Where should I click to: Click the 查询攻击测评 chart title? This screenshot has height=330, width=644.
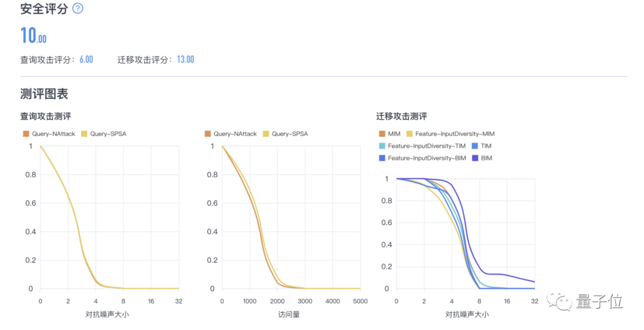point(45,116)
